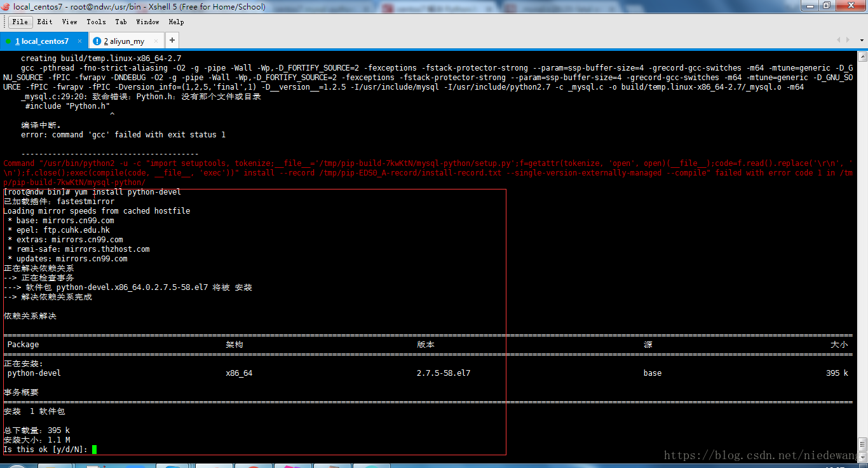Click the '安装 1 软件包' summary line
Screen dimensions: 868x468
click(34, 411)
